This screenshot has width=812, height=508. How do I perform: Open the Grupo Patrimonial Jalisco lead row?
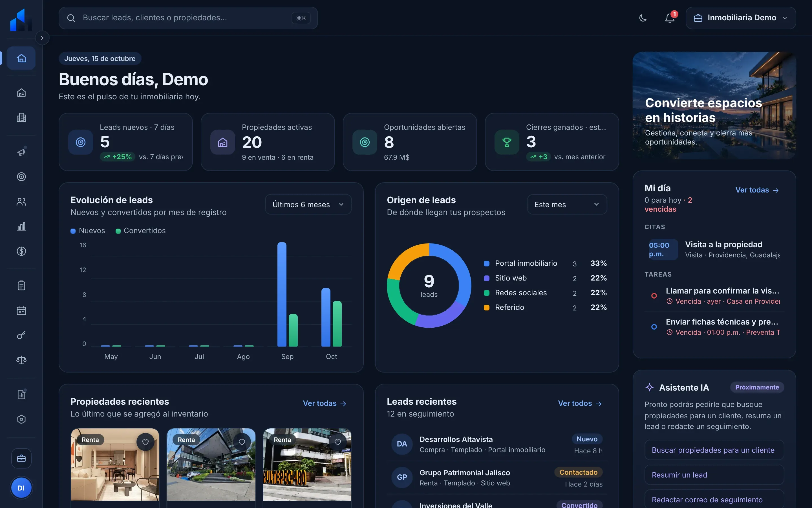coord(497,478)
